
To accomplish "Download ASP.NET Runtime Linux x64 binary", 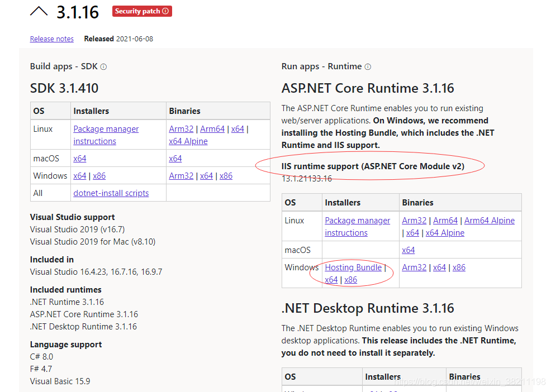I will (x=412, y=233).
